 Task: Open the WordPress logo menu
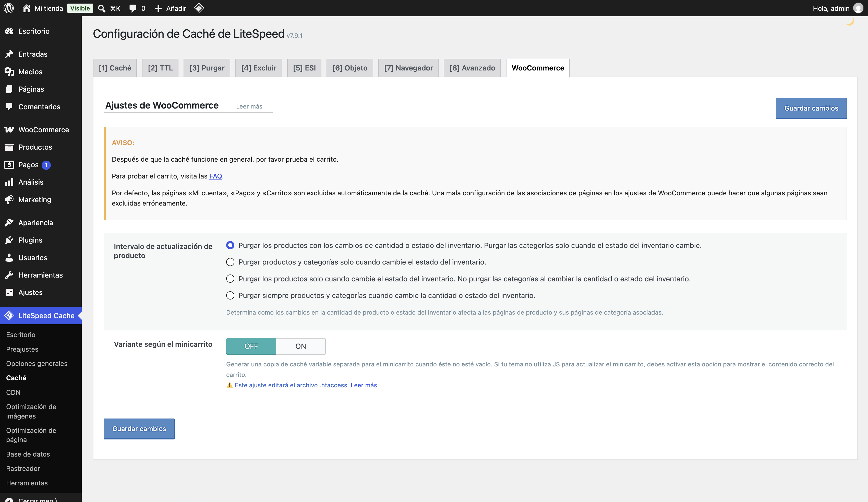click(x=9, y=8)
